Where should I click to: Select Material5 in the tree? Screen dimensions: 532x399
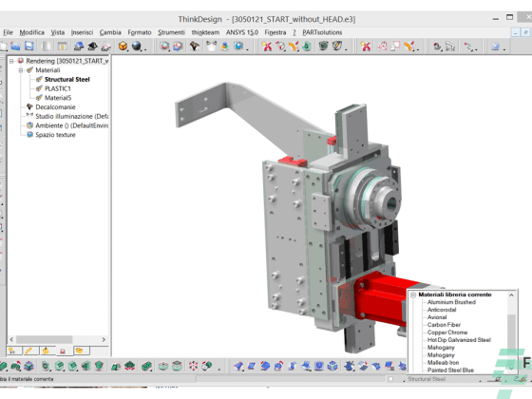tap(58, 98)
